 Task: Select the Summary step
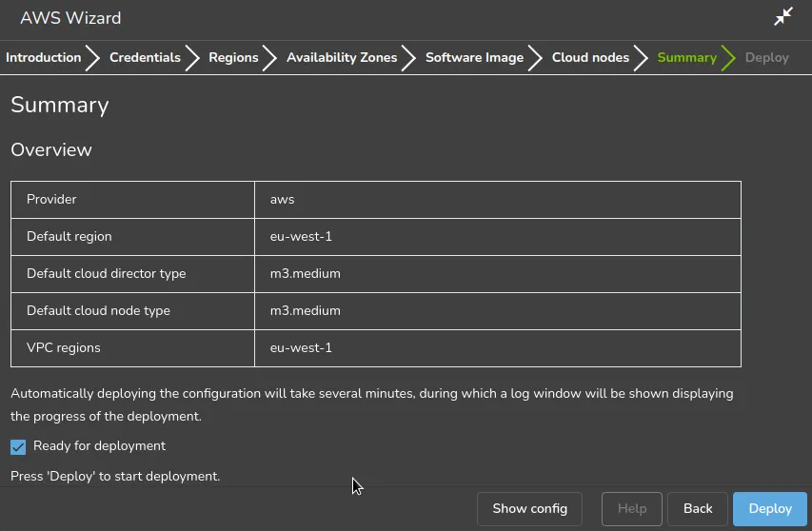click(x=686, y=57)
